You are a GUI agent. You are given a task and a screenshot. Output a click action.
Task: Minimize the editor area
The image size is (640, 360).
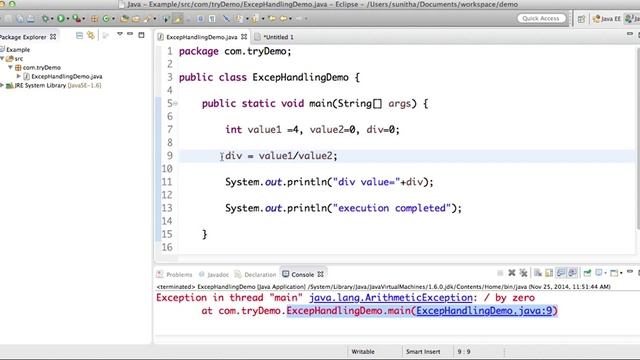(x=630, y=34)
